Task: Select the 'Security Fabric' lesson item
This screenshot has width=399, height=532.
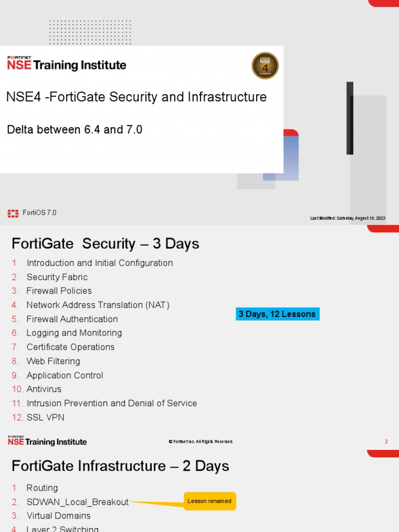Action: pos(57,277)
